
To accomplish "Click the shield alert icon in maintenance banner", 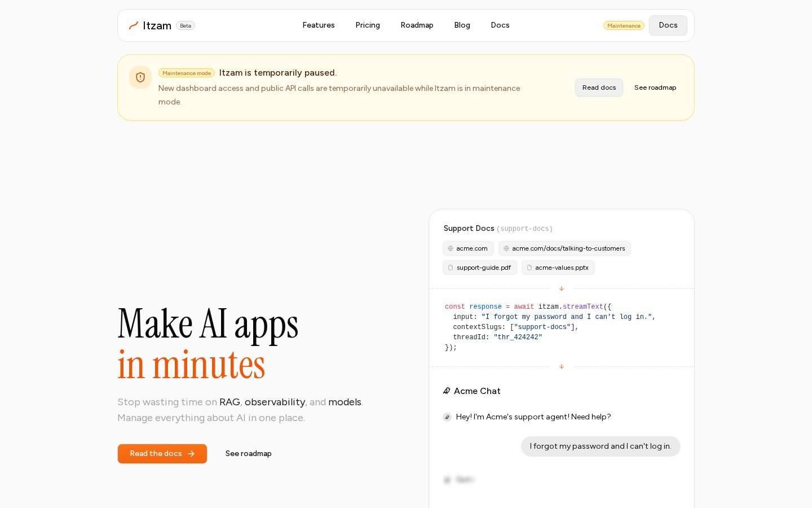I will click(140, 77).
